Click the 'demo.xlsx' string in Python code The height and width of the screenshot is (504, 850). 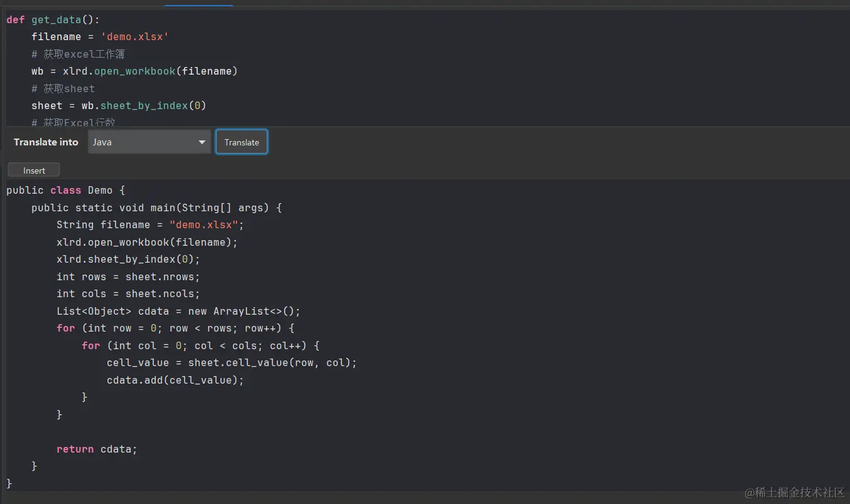pyautogui.click(x=134, y=37)
